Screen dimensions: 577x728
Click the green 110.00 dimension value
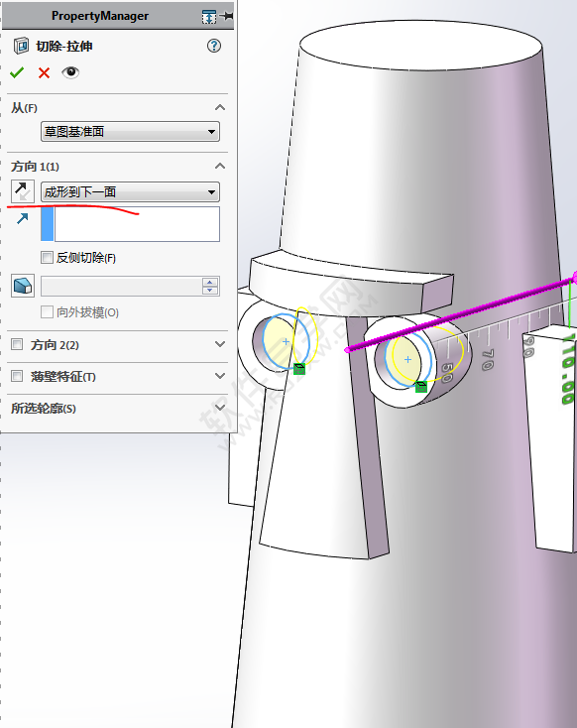[568, 369]
